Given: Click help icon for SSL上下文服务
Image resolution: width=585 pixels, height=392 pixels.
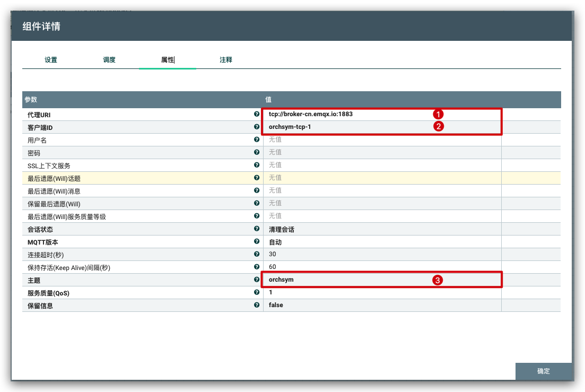Looking at the screenshot, I should tap(257, 165).
